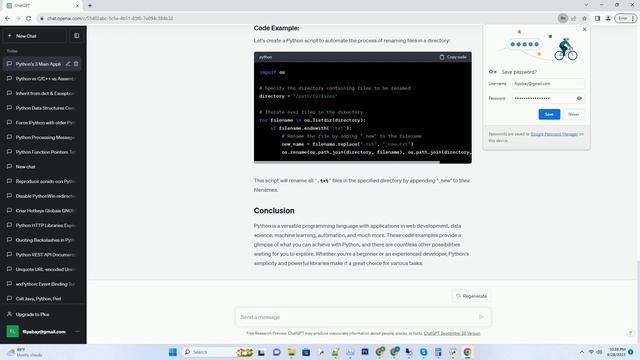
Task: Reload the page with refresh icon
Action: click(29, 18)
